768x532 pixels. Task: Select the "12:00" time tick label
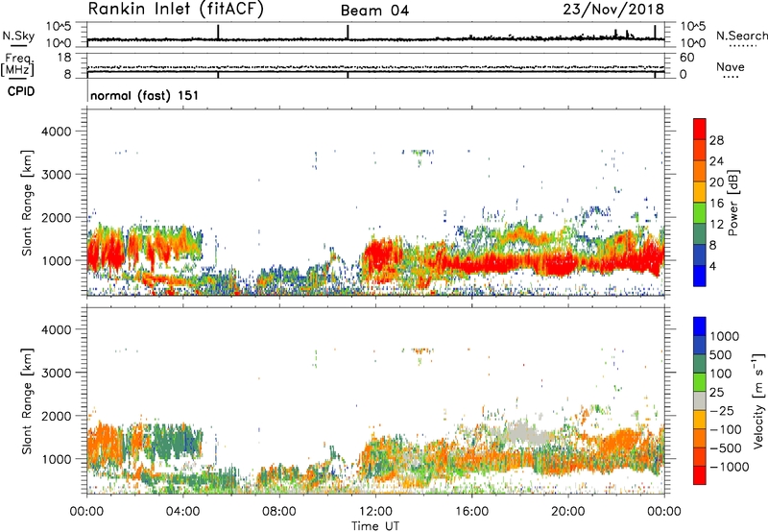click(x=375, y=512)
